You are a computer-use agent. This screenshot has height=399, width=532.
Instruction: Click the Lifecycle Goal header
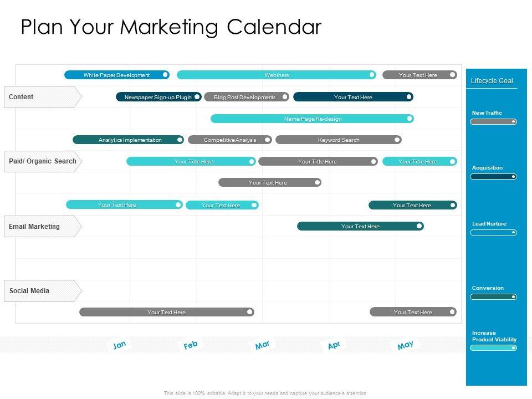(x=492, y=81)
